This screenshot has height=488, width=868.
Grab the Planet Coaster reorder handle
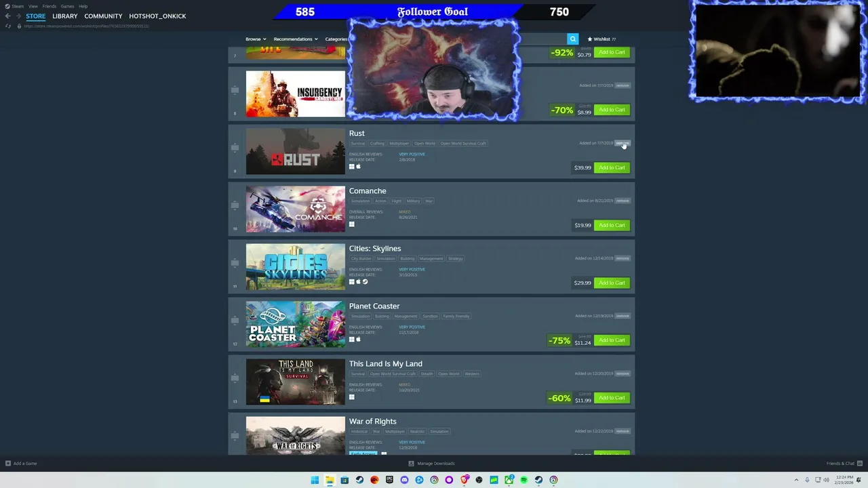point(235,320)
